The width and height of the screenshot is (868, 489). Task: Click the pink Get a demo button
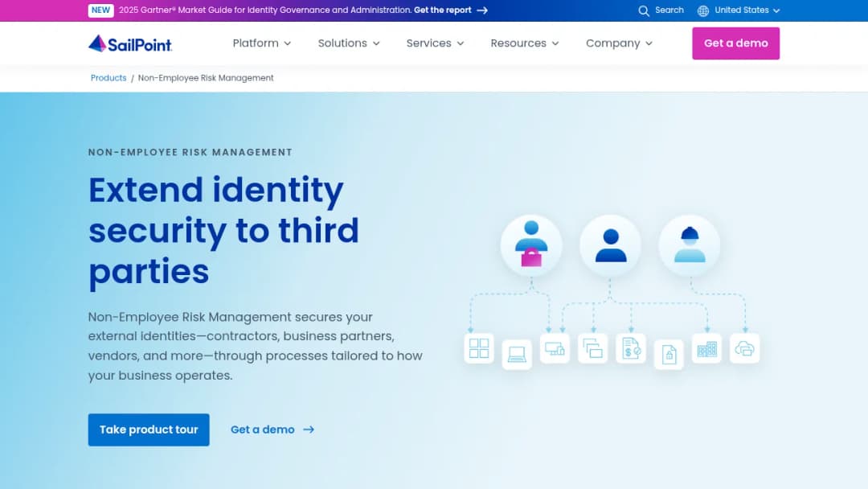click(x=735, y=43)
